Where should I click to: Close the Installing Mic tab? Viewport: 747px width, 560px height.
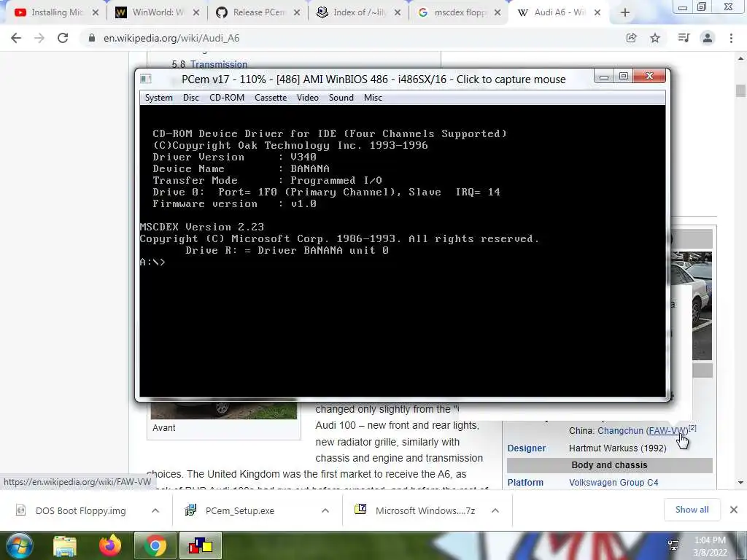coord(96,13)
